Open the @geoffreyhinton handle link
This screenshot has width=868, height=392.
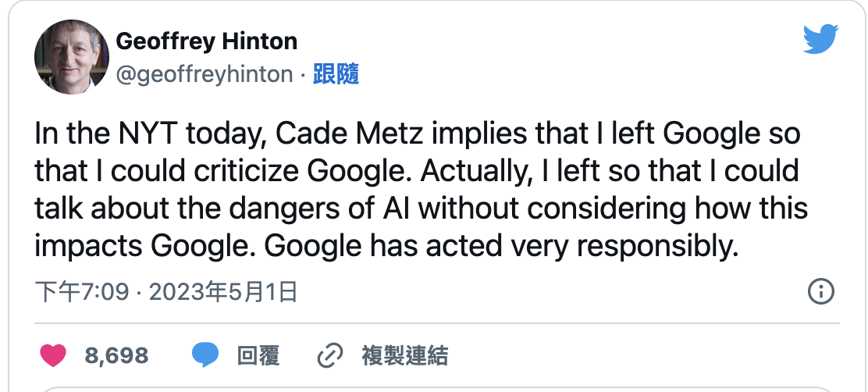click(x=204, y=74)
